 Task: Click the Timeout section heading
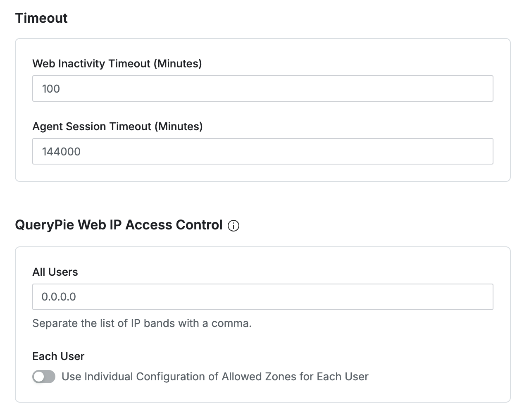41,18
